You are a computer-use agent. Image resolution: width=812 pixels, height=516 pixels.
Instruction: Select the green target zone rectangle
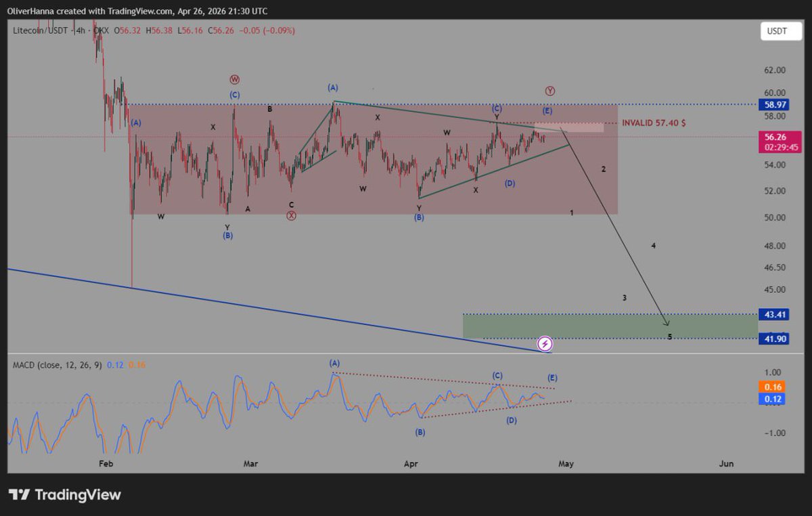point(610,326)
